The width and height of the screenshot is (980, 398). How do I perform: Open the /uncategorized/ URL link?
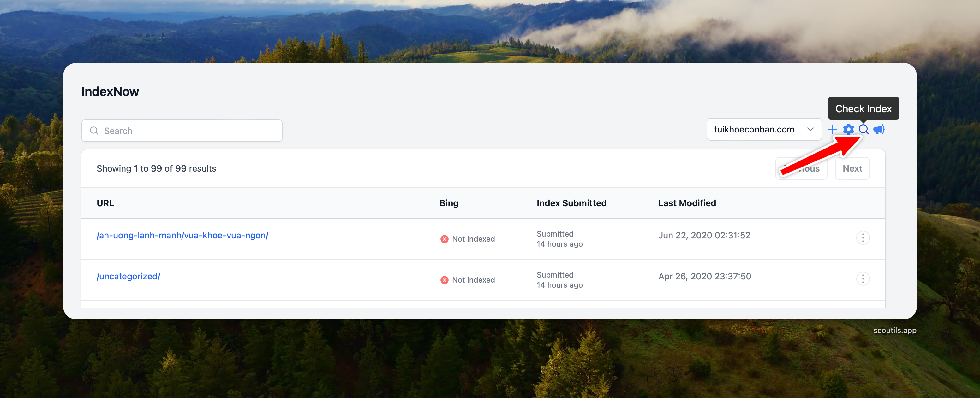[128, 276]
